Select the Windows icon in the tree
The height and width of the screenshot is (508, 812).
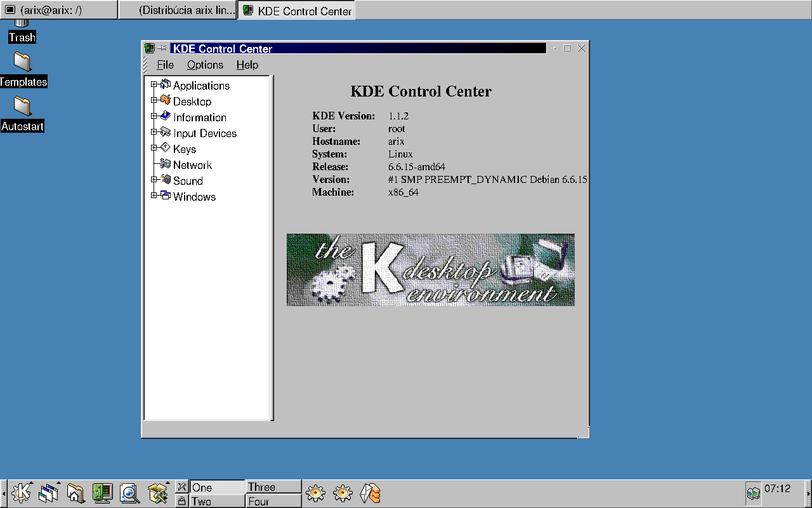(x=166, y=196)
